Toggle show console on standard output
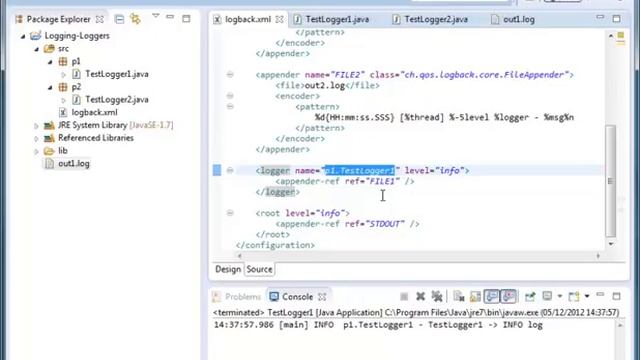This screenshot has height=360, width=640. (x=492, y=296)
